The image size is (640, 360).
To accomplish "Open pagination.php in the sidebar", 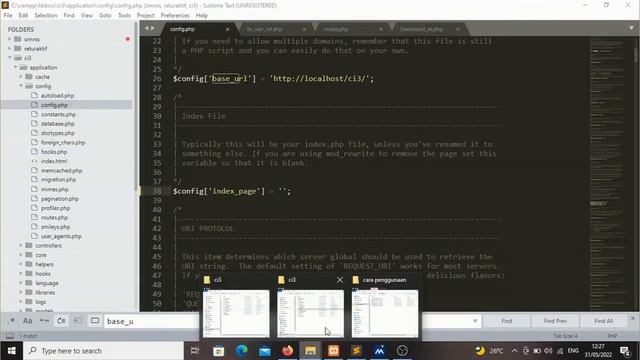I will click(60, 199).
